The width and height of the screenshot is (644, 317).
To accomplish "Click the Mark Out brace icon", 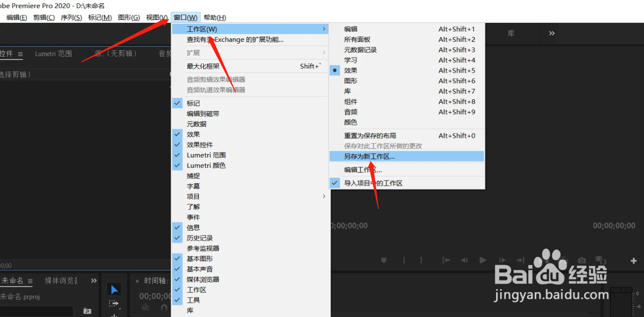I will [421, 260].
